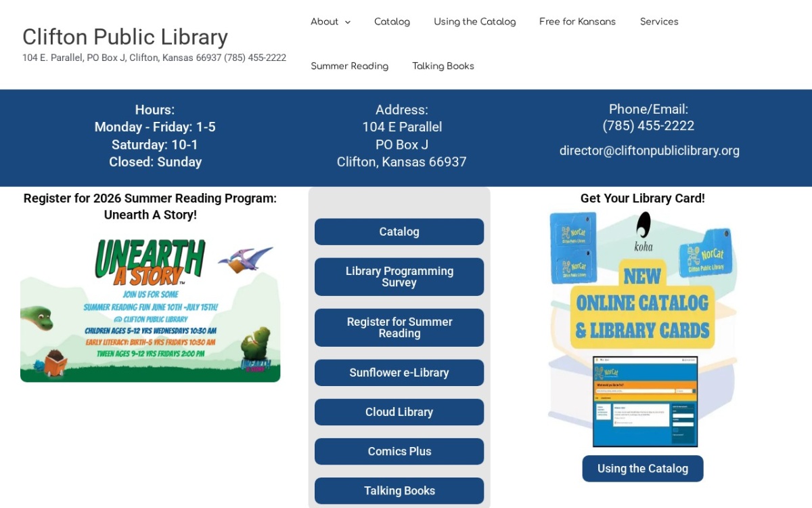The width and height of the screenshot is (812, 508).
Task: Click the "Closed: Sunday" text
Action: pyautogui.click(x=156, y=162)
